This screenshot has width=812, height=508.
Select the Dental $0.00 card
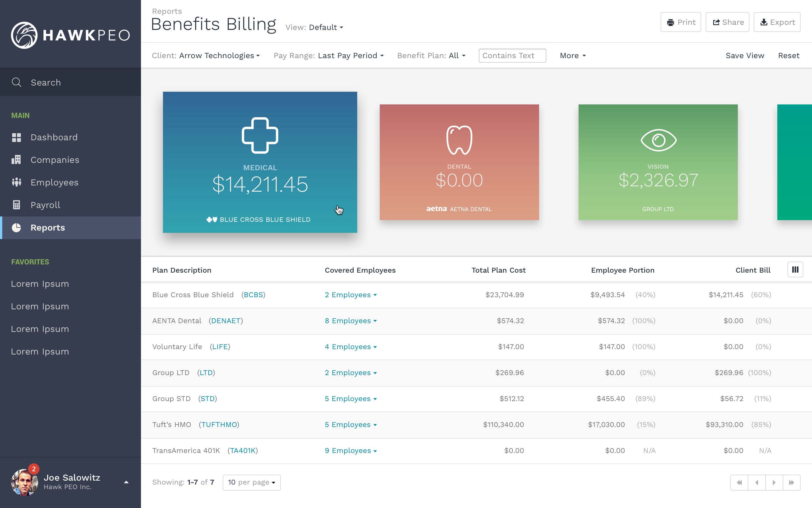pyautogui.click(x=459, y=162)
